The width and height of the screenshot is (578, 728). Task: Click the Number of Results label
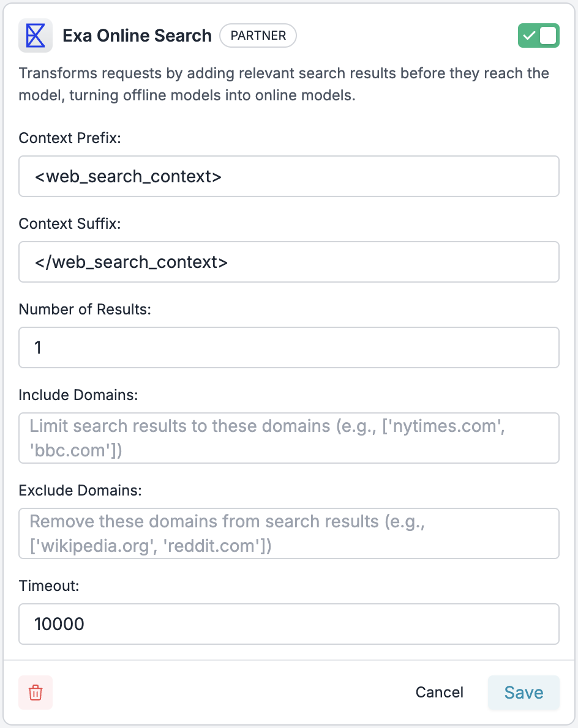(85, 309)
